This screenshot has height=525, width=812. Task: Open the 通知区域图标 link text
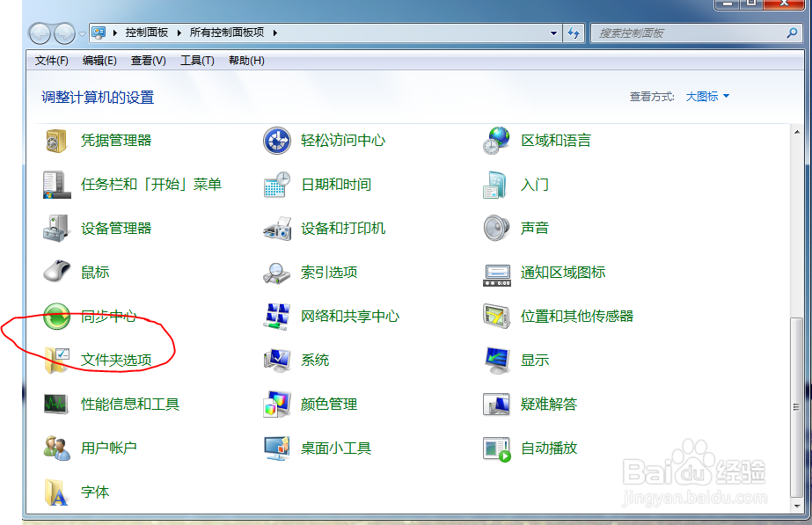[563, 273]
